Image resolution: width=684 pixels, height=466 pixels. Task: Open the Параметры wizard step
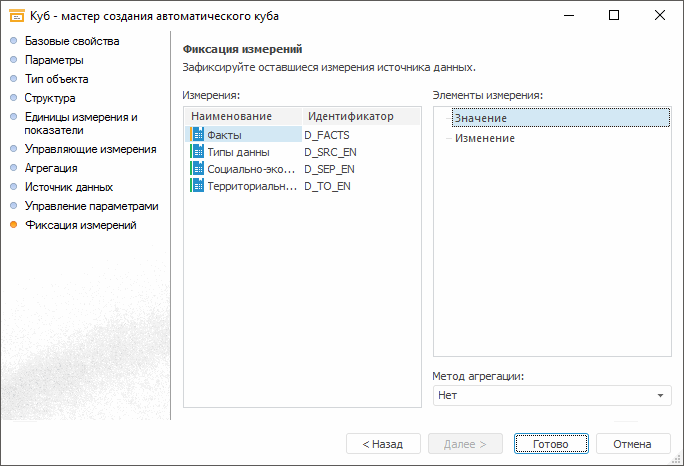click(x=54, y=60)
